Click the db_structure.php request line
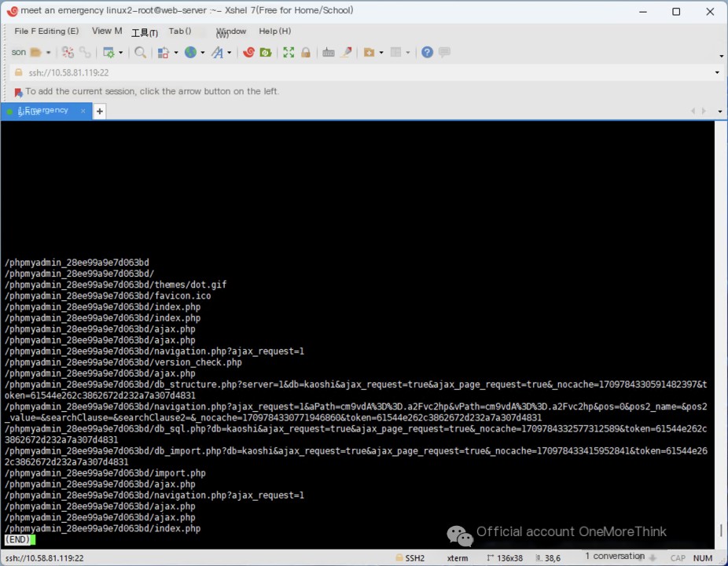The width and height of the screenshot is (728, 566). point(356,390)
